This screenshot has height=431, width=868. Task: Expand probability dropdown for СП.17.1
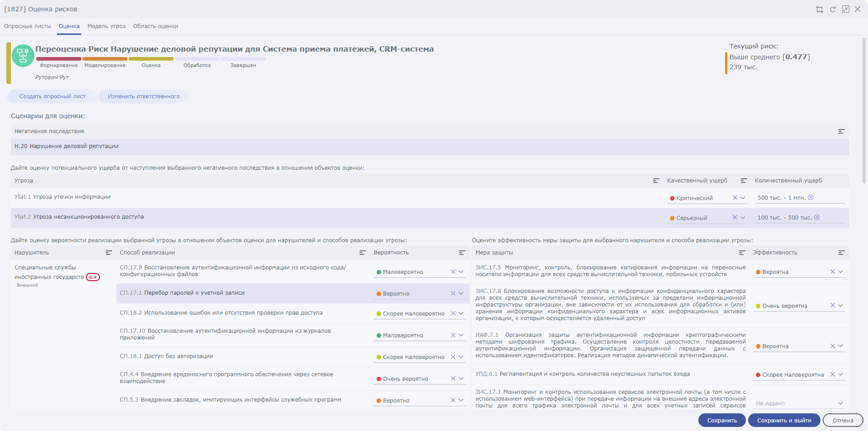tap(461, 293)
